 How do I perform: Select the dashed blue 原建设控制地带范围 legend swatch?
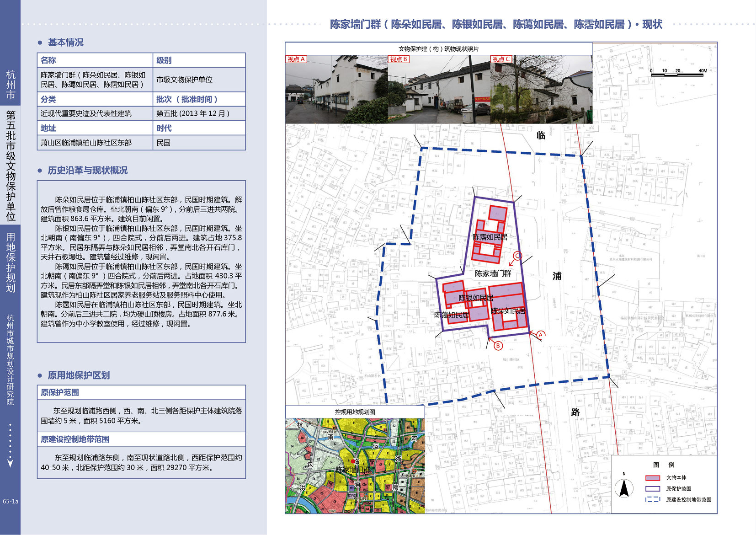pyautogui.click(x=652, y=500)
